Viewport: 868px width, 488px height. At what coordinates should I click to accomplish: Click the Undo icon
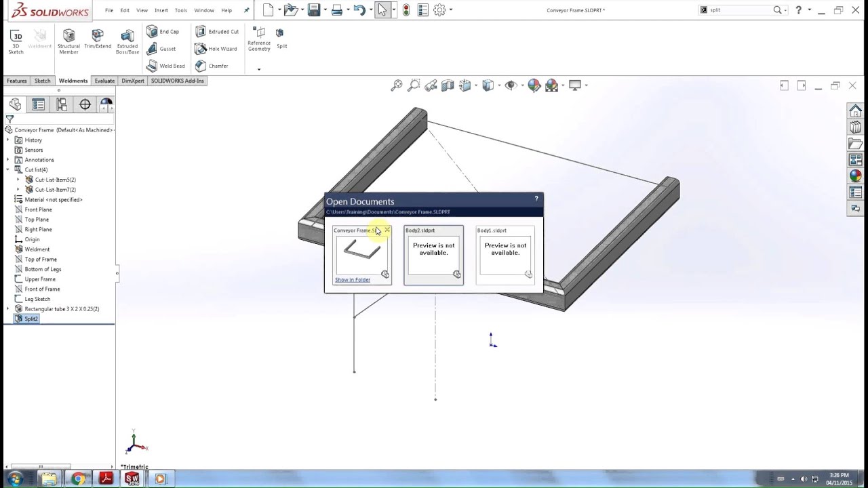359,10
